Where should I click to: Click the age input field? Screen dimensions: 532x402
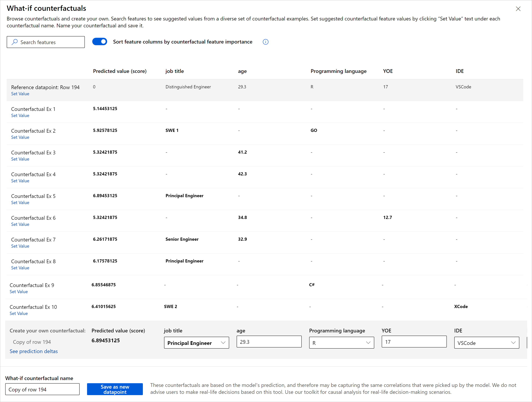click(x=269, y=342)
